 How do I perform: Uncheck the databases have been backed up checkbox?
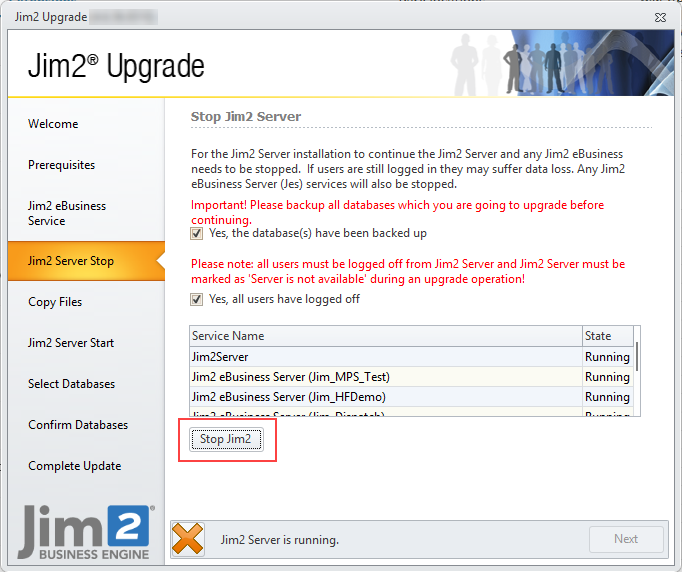click(x=197, y=234)
